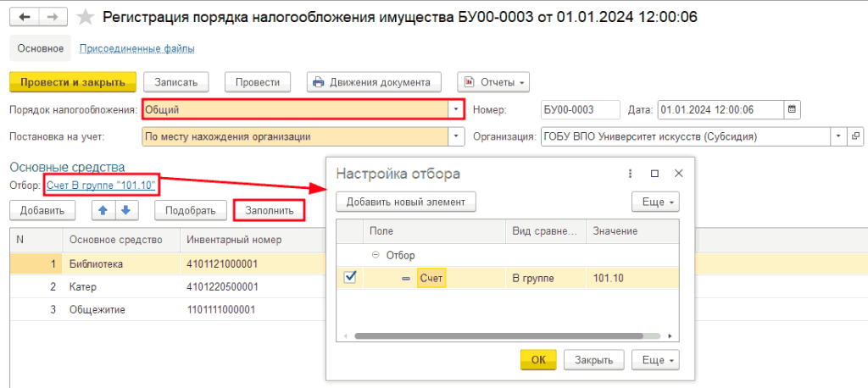The image size is (868, 388).
Task: Switch to the Основное tab
Action: coord(41,48)
